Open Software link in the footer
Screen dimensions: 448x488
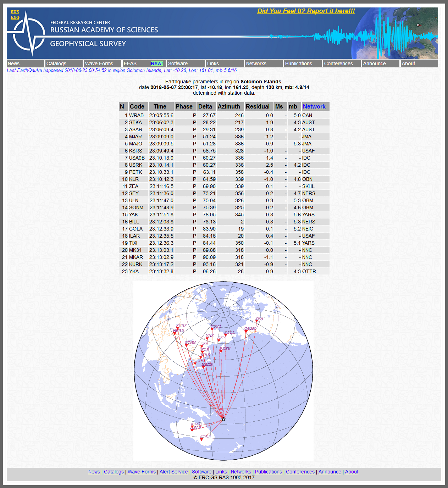[201, 472]
